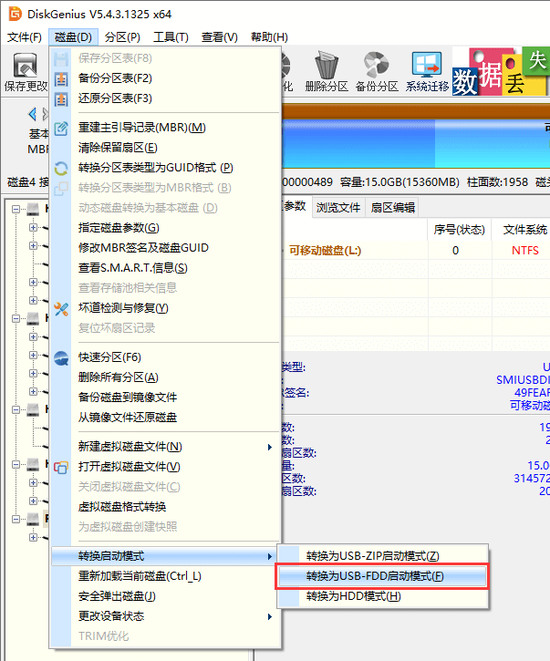Open the 查看(V) menu

[219, 37]
